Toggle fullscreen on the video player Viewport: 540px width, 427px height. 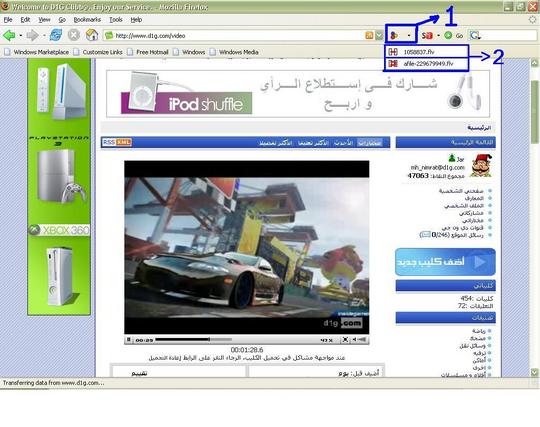[x=345, y=340]
